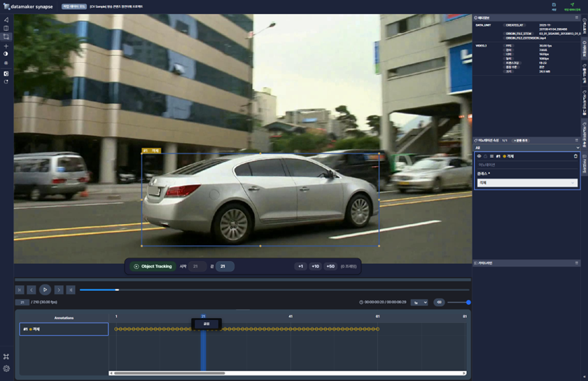The width and height of the screenshot is (588, 381).
Task: Select the pointer cursor tool
Action: [6, 20]
